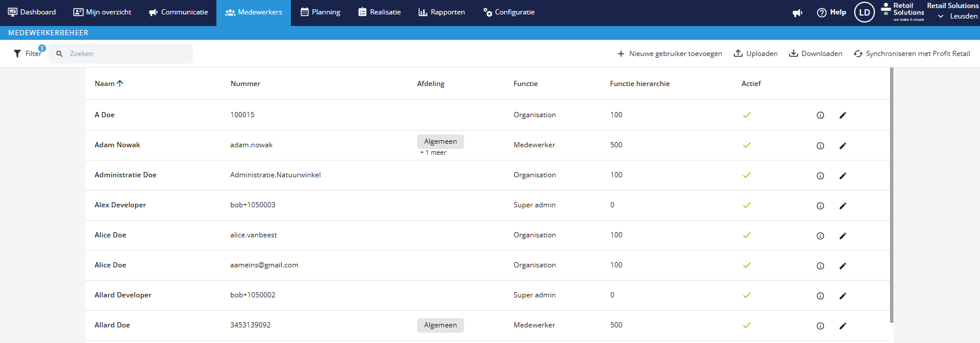The width and height of the screenshot is (980, 343).
Task: Click 'Super admin' in Allard Developer row
Action: [x=534, y=295]
